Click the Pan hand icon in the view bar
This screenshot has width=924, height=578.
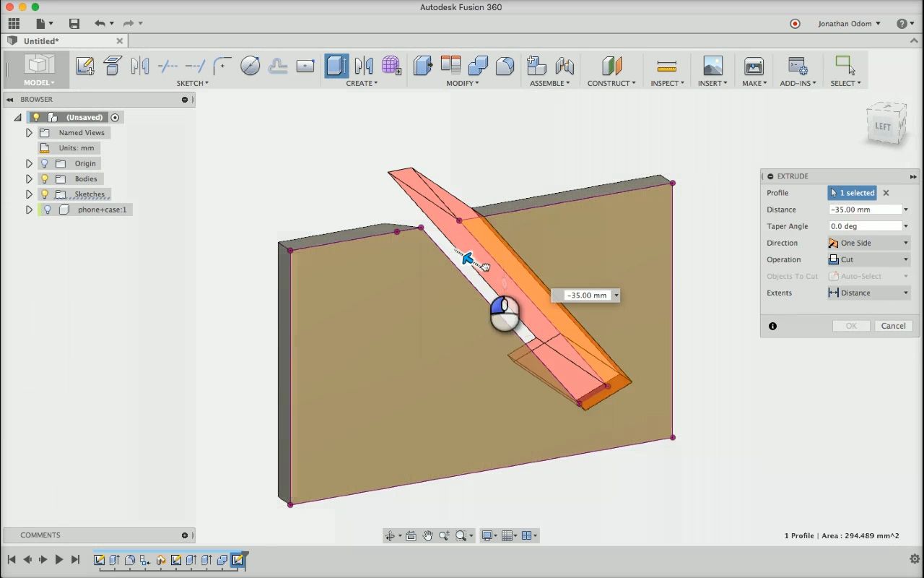click(x=427, y=535)
